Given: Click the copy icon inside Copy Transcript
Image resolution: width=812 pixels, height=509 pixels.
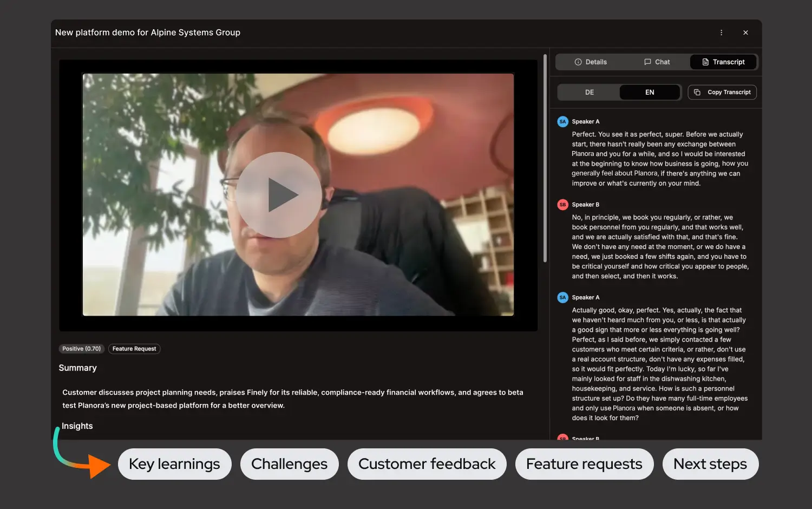Looking at the screenshot, I should click(697, 92).
